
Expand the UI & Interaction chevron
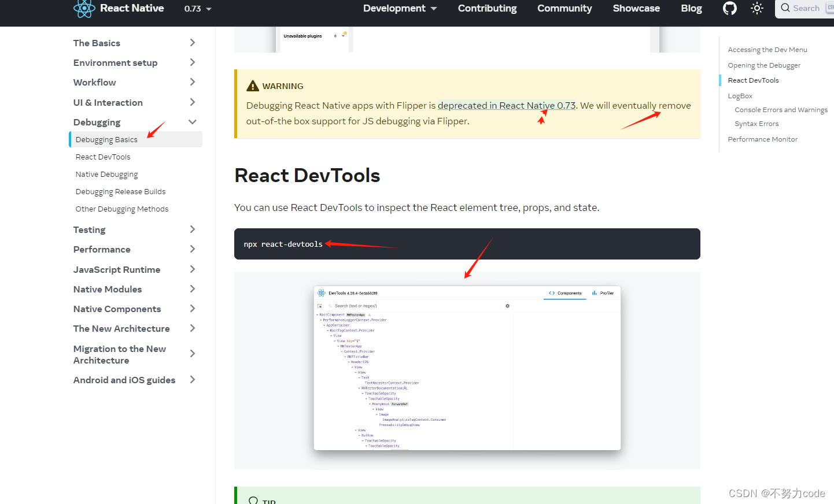click(193, 102)
